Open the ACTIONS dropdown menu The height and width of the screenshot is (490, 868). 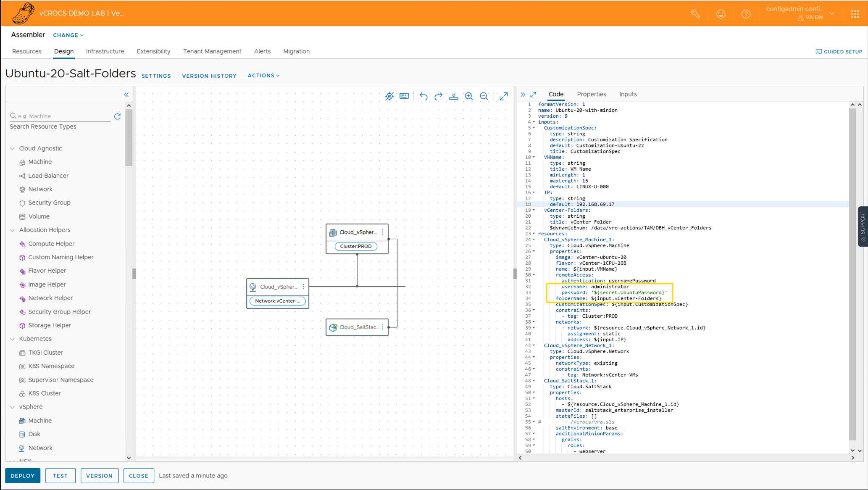263,76
